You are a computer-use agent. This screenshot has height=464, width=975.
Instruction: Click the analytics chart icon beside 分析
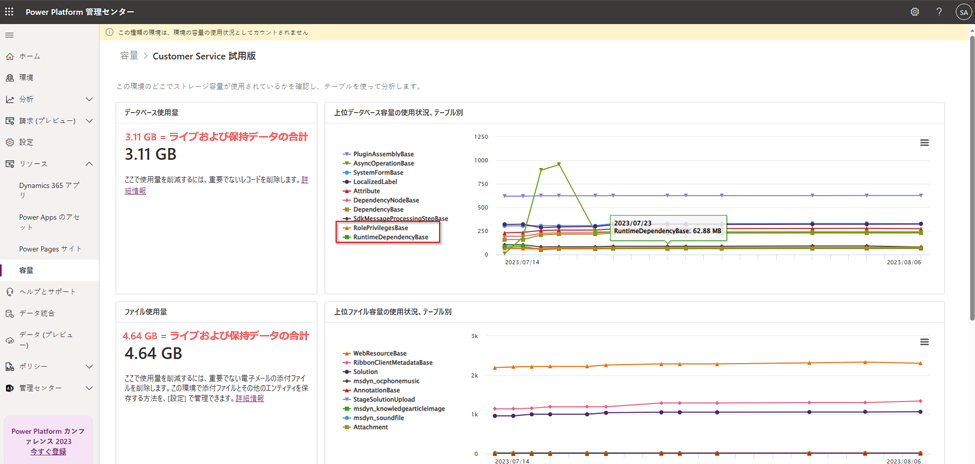point(9,100)
